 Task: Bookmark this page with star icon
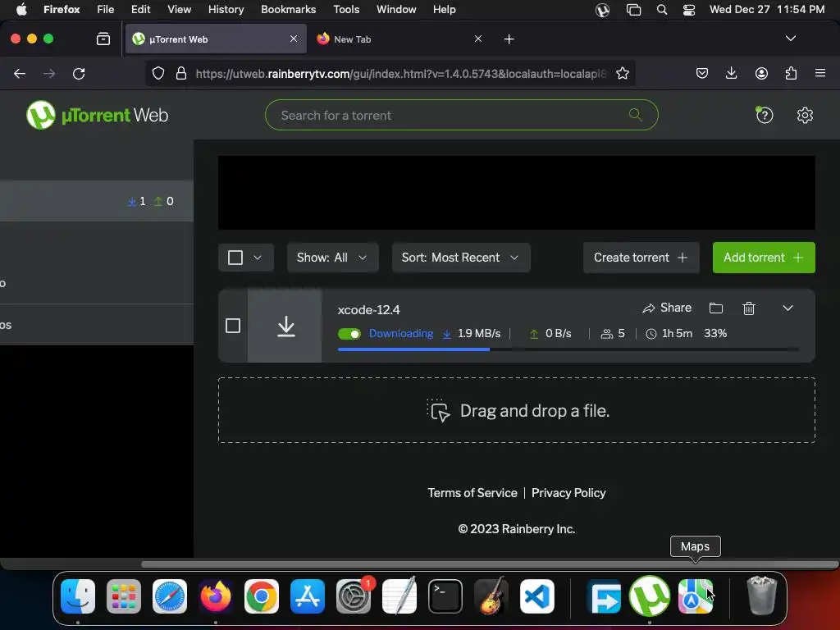pyautogui.click(x=622, y=73)
